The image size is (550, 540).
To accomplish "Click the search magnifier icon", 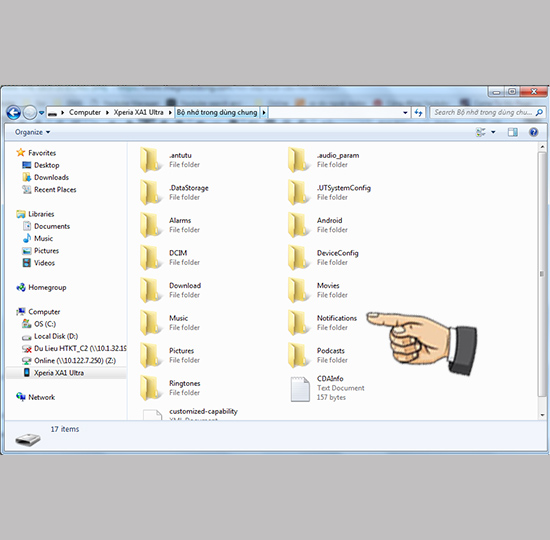I will (x=539, y=112).
